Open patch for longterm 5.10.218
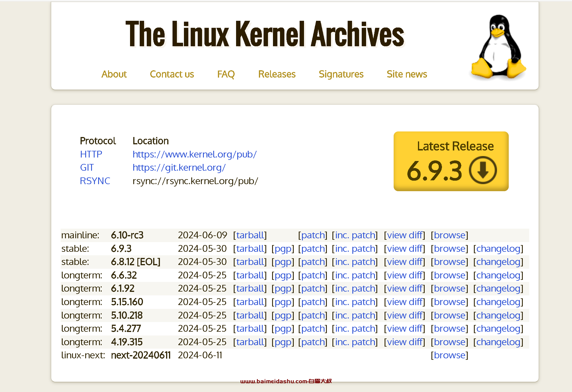The height and width of the screenshot is (392, 572). (313, 315)
